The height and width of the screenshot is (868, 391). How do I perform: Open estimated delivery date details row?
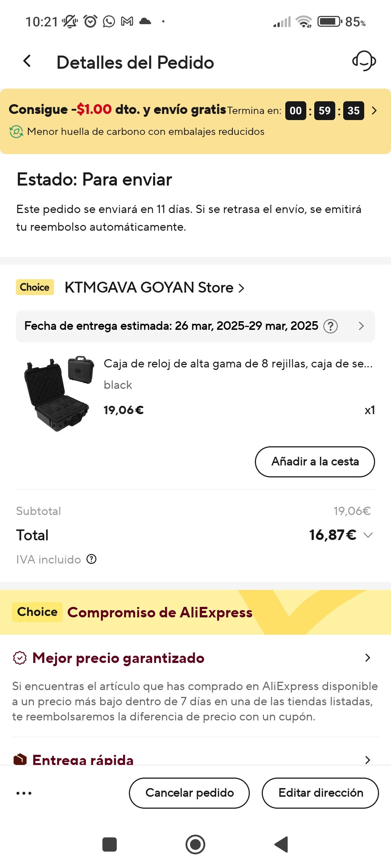(361, 326)
